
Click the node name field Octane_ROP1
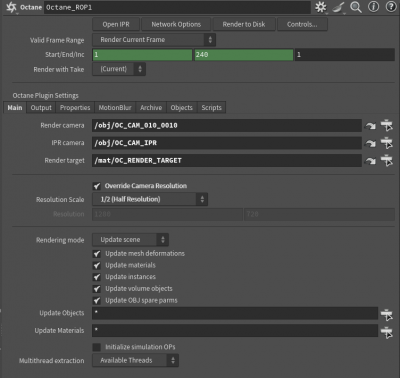coord(177,7)
